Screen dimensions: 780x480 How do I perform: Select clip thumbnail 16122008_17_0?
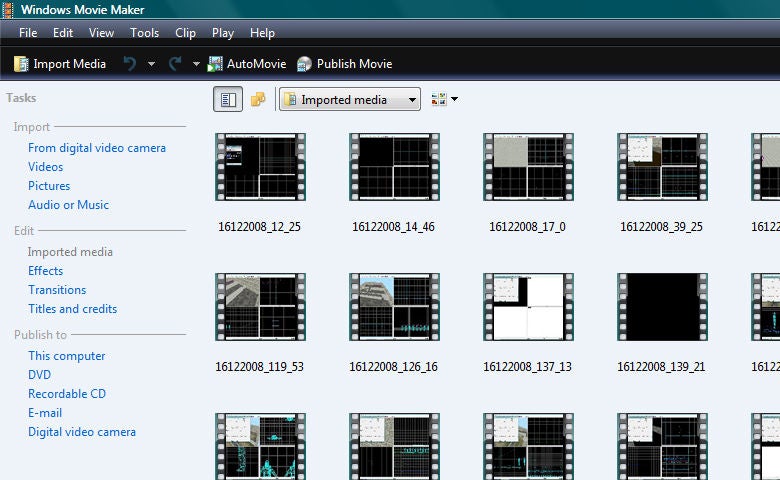point(528,167)
